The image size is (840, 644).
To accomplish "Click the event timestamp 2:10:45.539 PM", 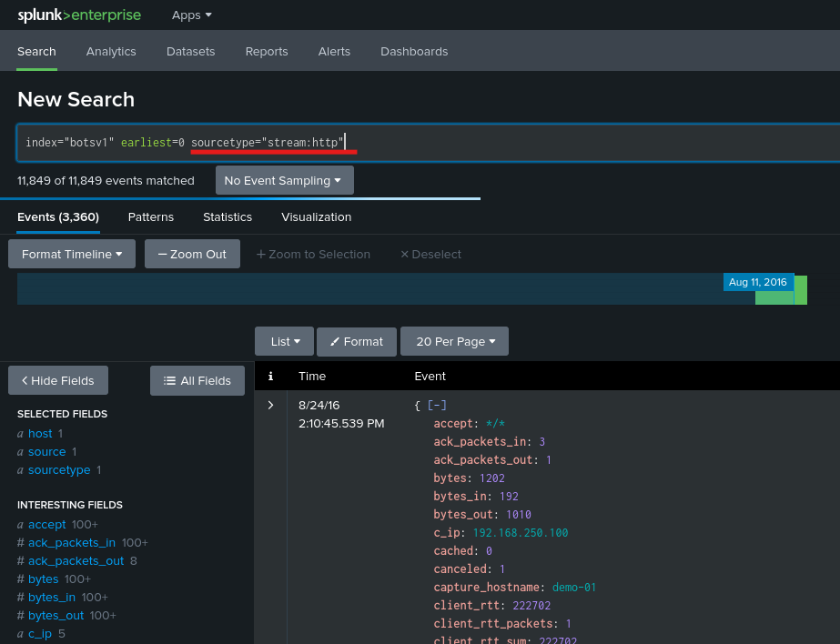I will [341, 424].
